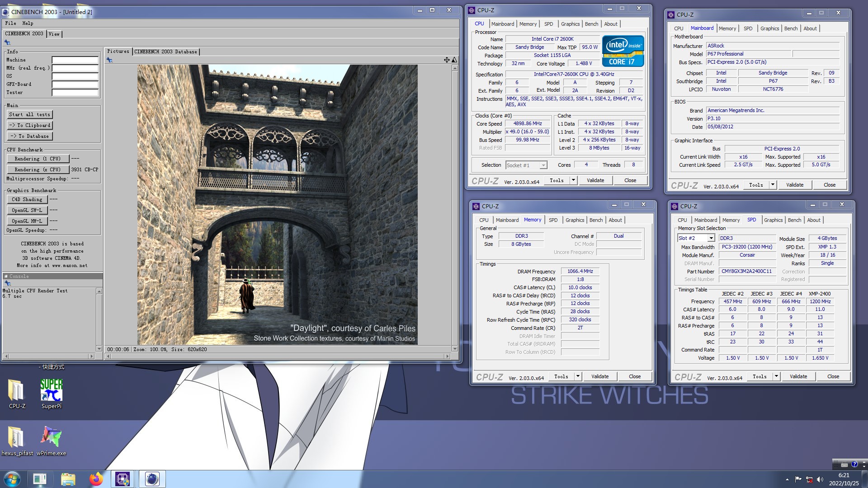
Task: Run Rendering (1 CPU) benchmark
Action: pos(38,159)
